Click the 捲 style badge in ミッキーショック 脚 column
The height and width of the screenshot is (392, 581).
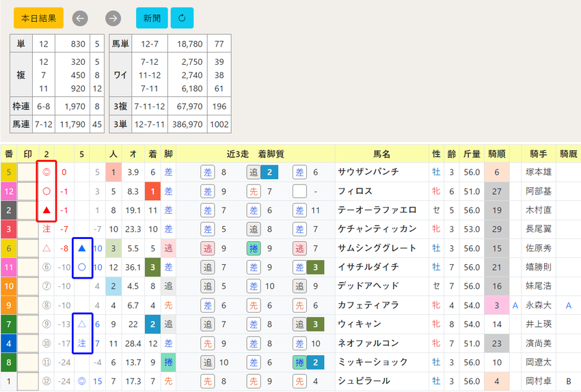point(168,363)
